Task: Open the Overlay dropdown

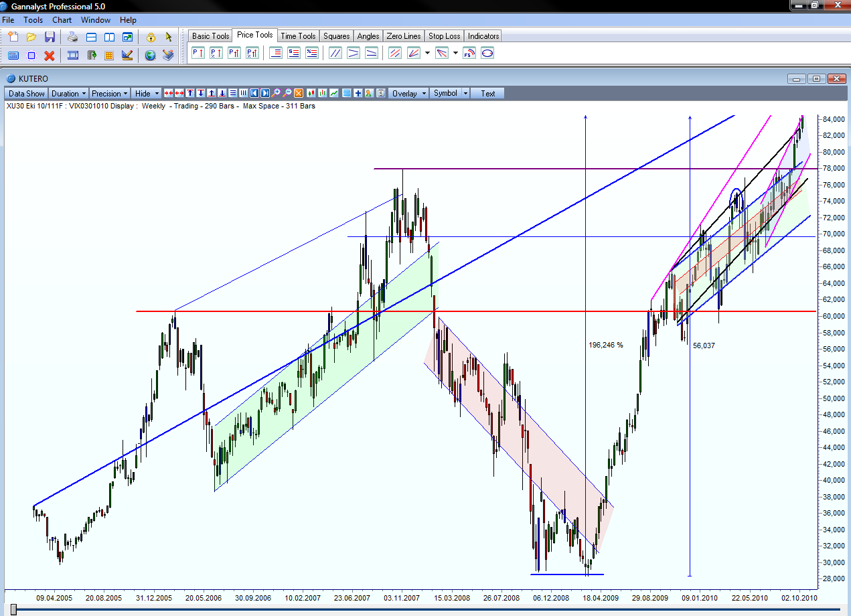Action: click(408, 93)
